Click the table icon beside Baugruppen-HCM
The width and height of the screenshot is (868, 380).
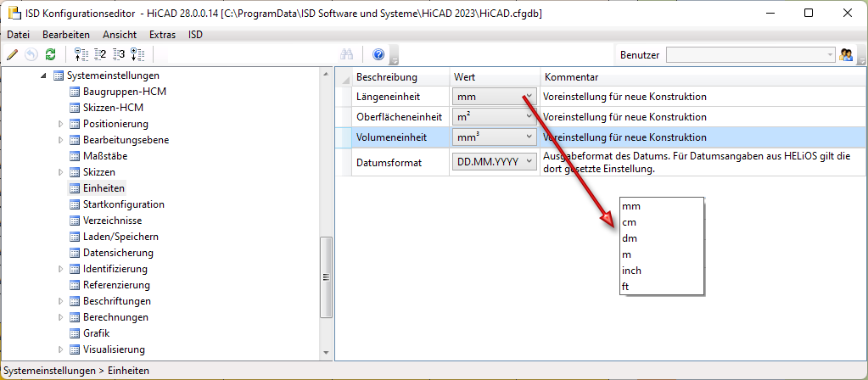[74, 92]
